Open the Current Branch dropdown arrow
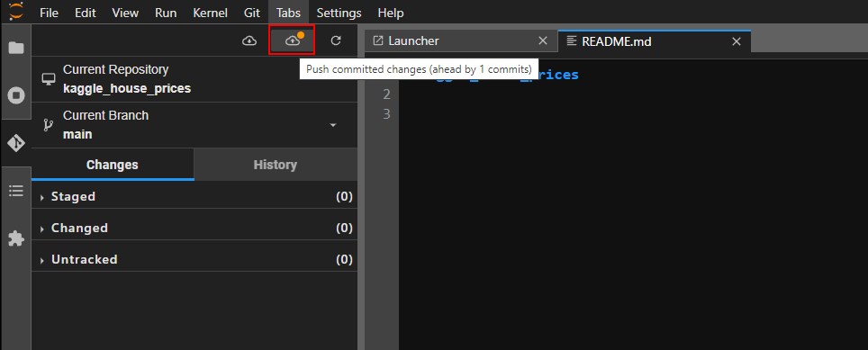 coord(332,125)
